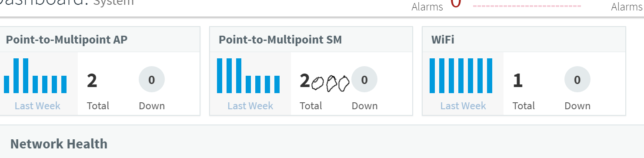Click the Network Health section header
Screen dimensions: 644x158
[59, 144]
